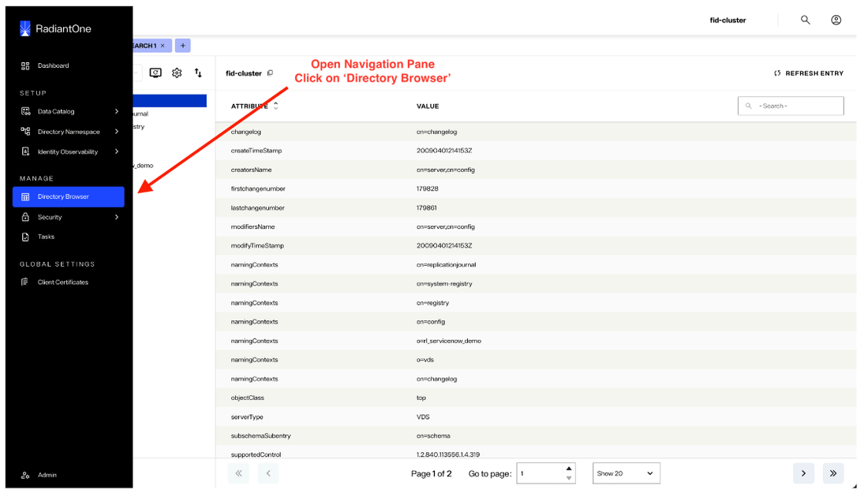Click the Directory Browser grid icon
This screenshot has height=497, width=868.
(25, 197)
